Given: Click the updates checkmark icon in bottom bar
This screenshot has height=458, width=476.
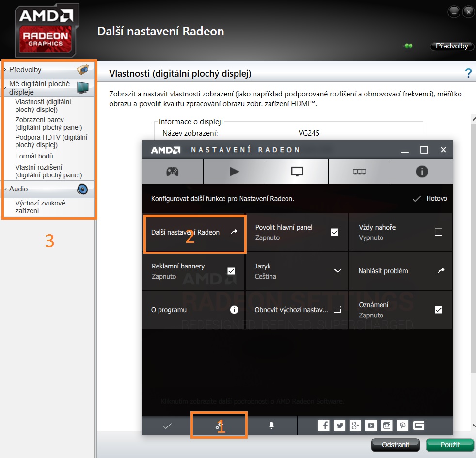Looking at the screenshot, I should (x=167, y=426).
